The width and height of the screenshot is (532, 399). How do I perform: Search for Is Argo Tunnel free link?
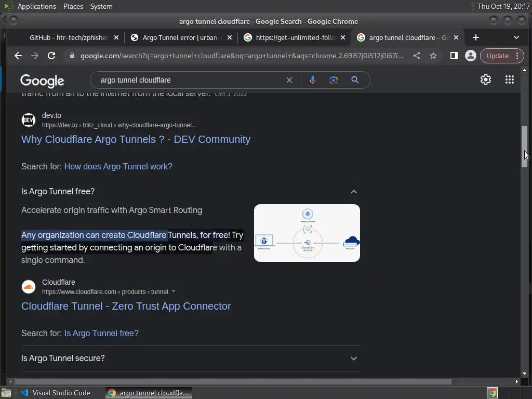(101, 333)
